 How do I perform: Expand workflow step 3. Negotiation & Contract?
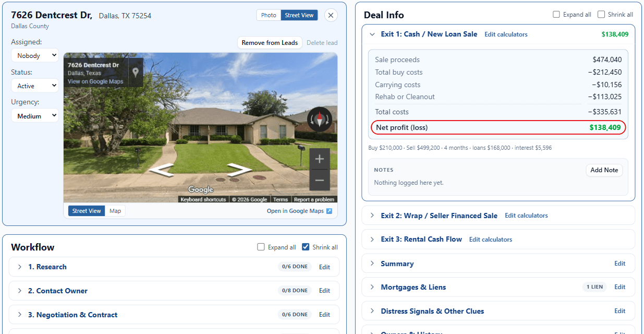pos(20,315)
